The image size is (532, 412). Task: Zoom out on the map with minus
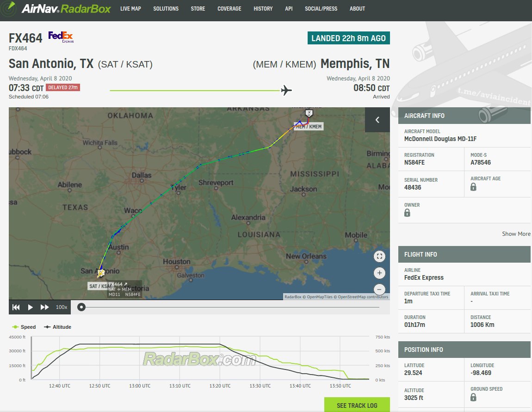pyautogui.click(x=379, y=289)
